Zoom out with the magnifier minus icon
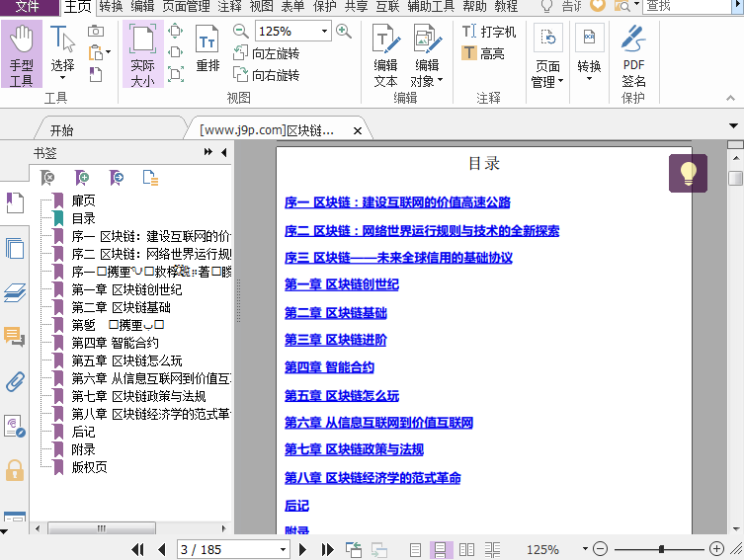 [x=240, y=32]
